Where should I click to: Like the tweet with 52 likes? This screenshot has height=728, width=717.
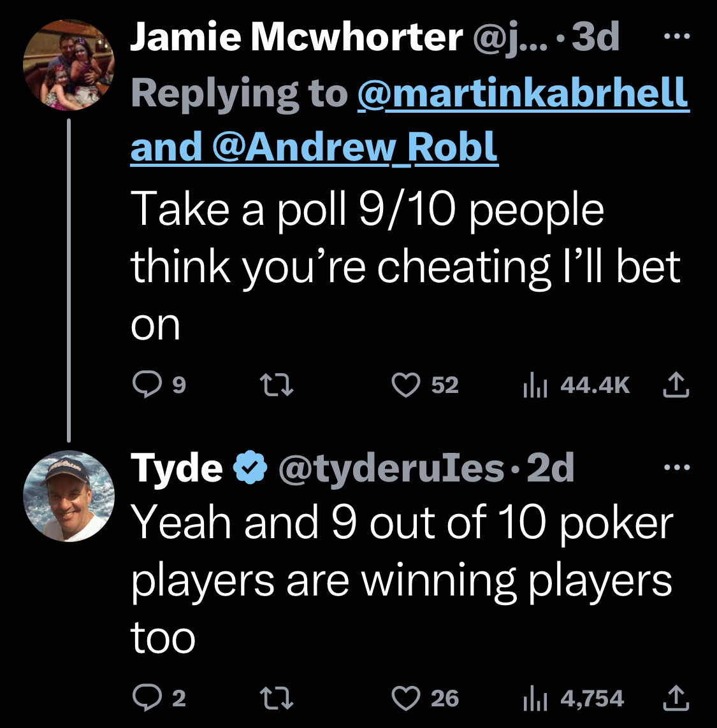click(x=424, y=385)
